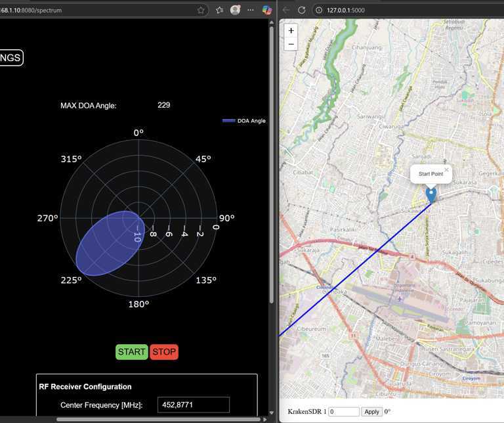The width and height of the screenshot is (504, 423).
Task: Click the scroll-right arrow at the bottom
Action: [x=265, y=420]
